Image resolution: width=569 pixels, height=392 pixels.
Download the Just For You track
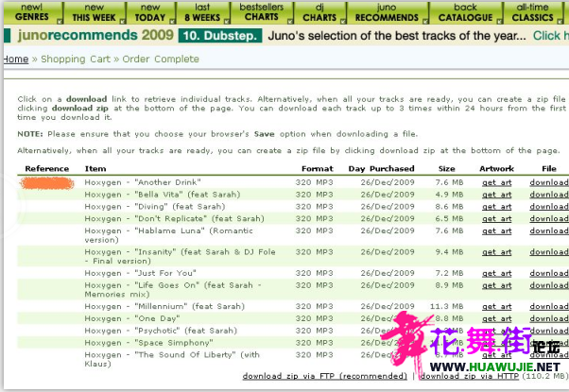tap(548, 273)
